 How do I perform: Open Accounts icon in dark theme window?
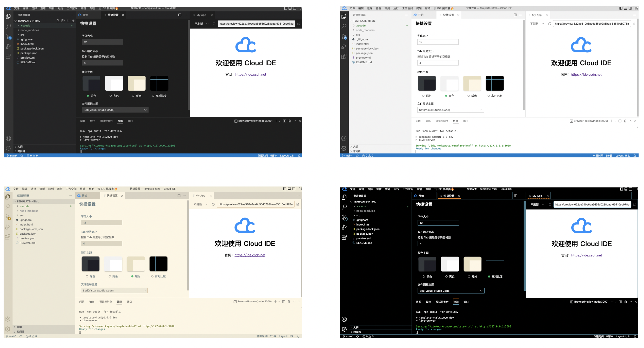(8, 138)
